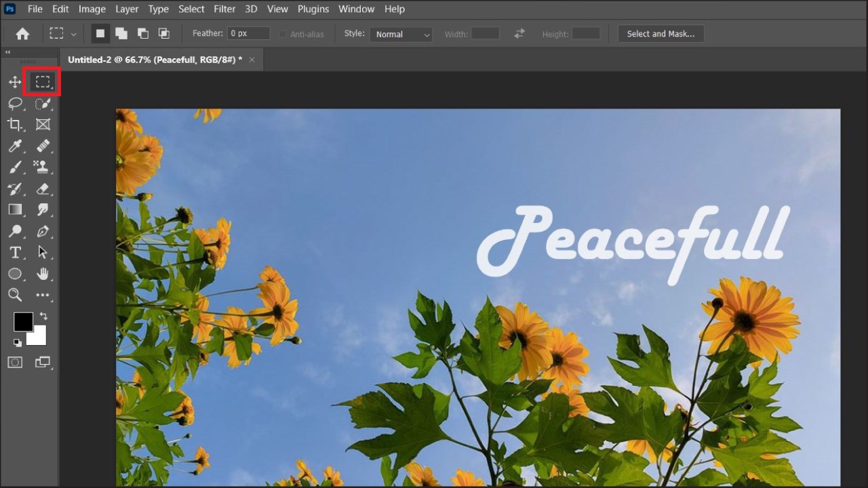This screenshot has width=868, height=488.
Task: Select the Gradient tool
Action: coord(15,209)
